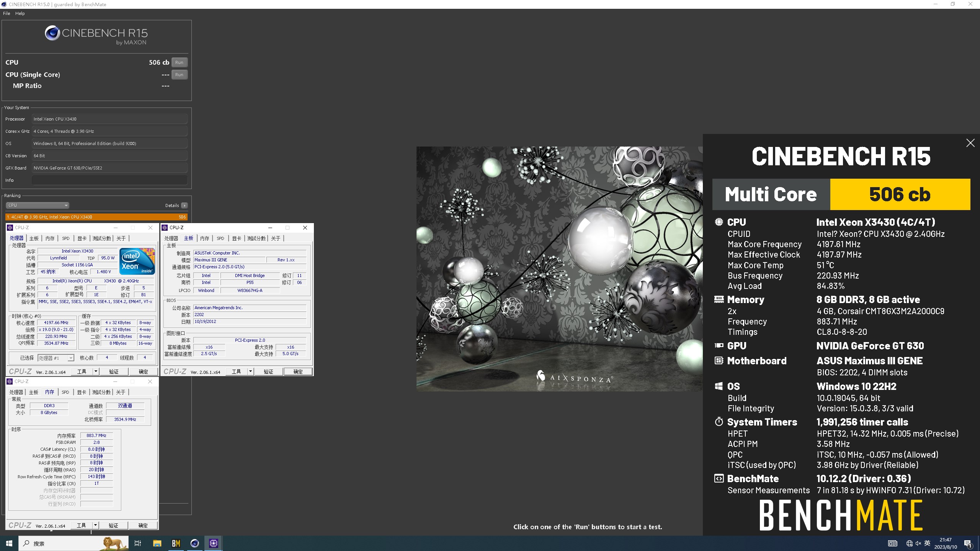Switch to 处理器 tab in memory CPU-Z
The image size is (980, 551).
tap(16, 392)
